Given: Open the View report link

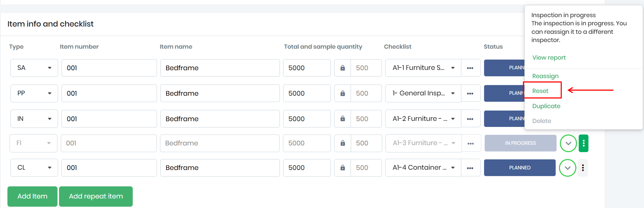Looking at the screenshot, I should [549, 58].
